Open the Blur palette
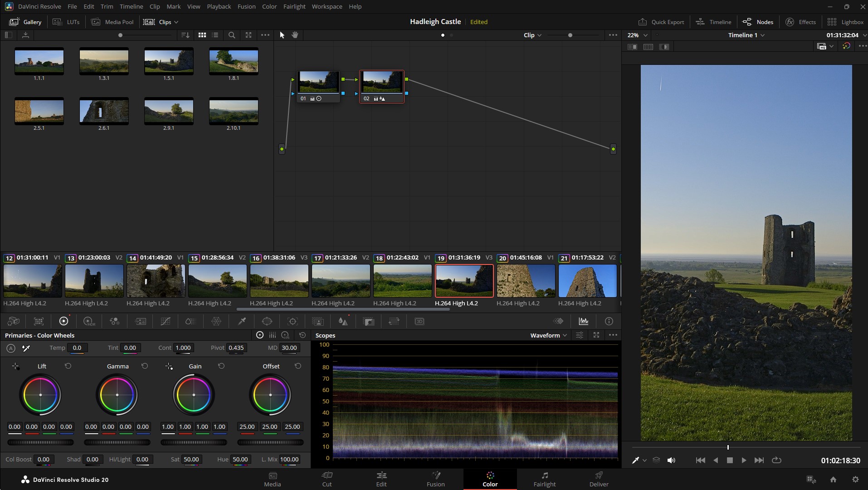Image resolution: width=868 pixels, height=490 pixels. 343,321
